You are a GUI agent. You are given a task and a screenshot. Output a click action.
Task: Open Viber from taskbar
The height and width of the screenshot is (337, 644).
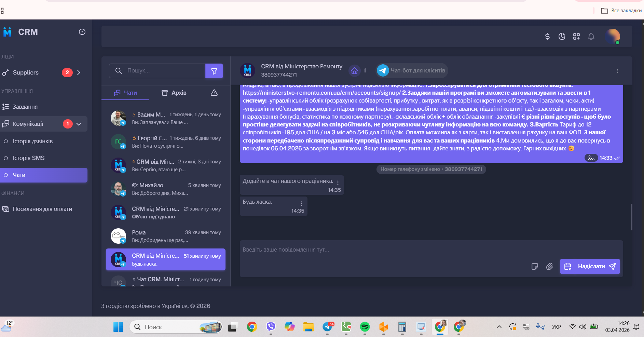click(x=271, y=327)
